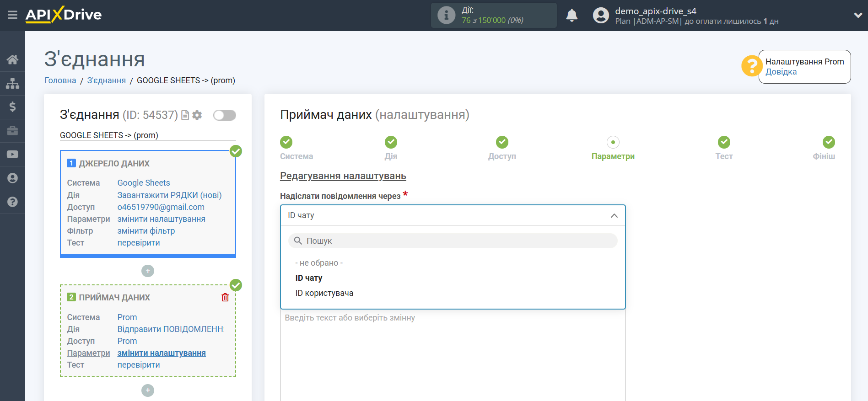868x401 pixels.
Task: Open the profile sidebar icon
Action: pyautogui.click(x=12, y=178)
